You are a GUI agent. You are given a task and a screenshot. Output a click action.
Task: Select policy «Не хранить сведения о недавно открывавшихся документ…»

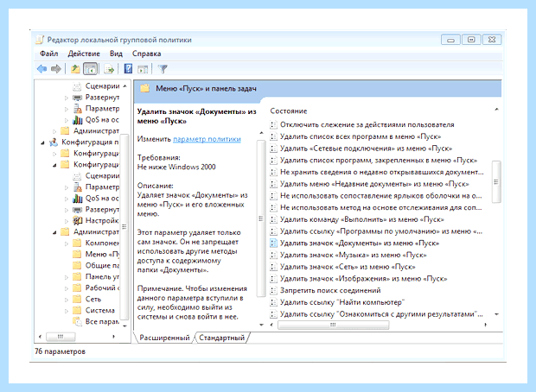click(381, 172)
